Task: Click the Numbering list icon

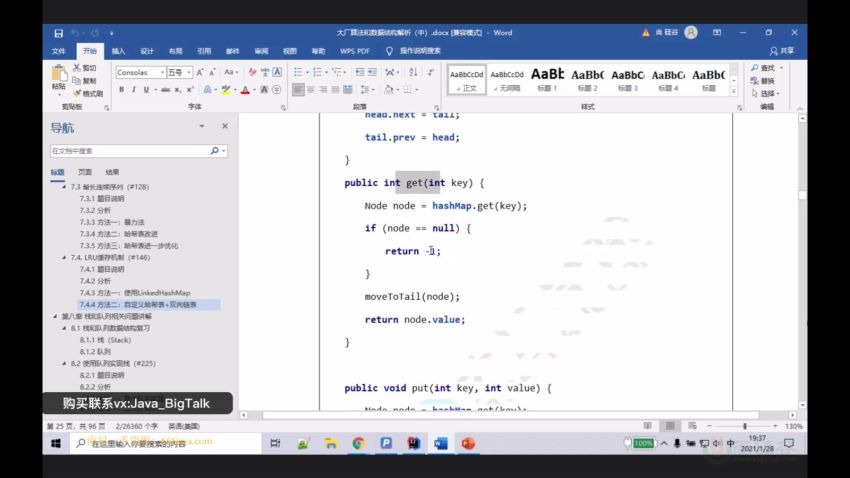Action: (x=318, y=72)
